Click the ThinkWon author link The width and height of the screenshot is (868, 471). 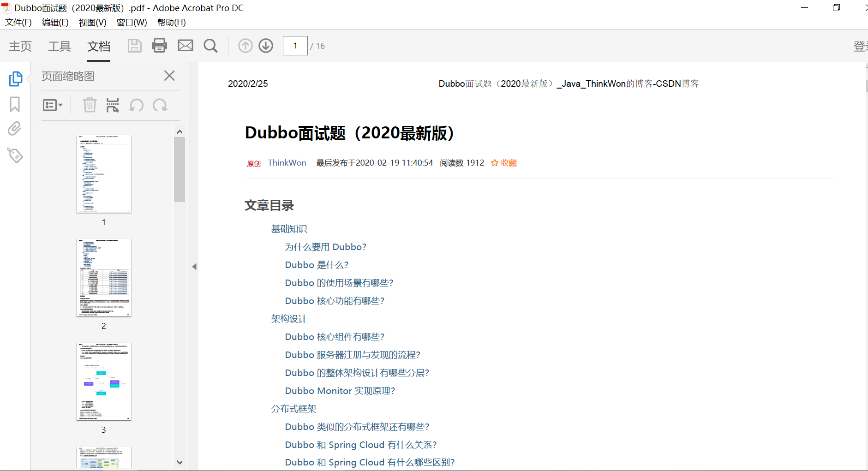(x=287, y=162)
